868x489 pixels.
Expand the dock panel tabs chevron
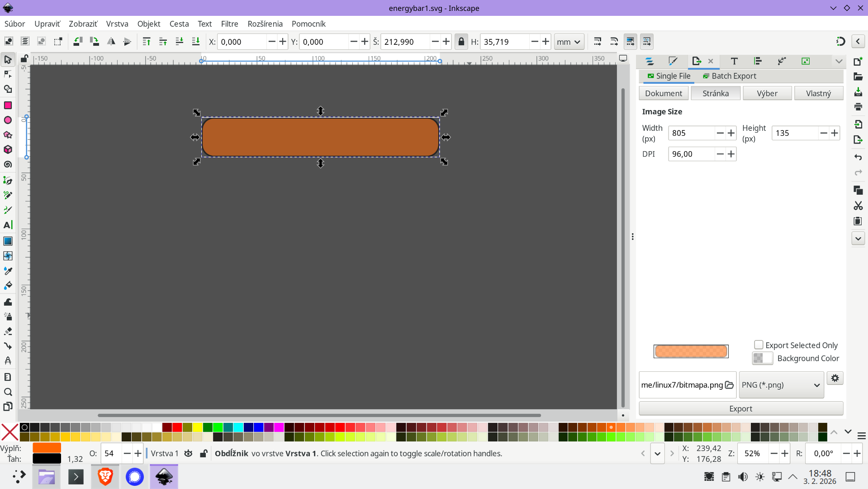tap(839, 61)
